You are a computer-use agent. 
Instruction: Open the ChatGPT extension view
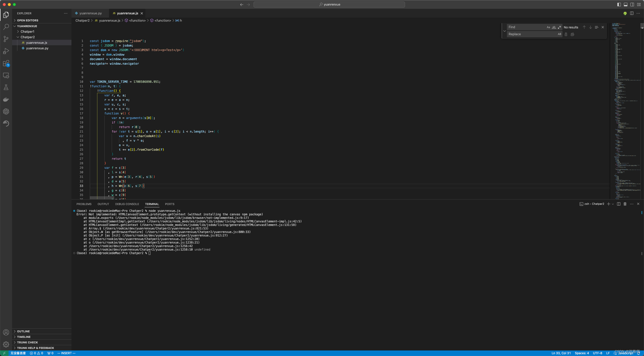point(6,111)
